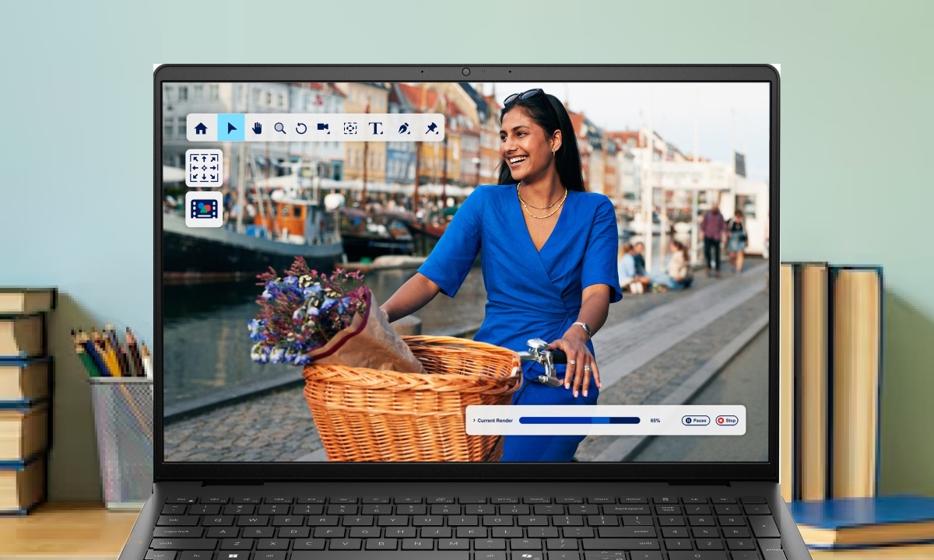Screen dimensions: 934x560
Task: Select the Pin tool at toolbar's end
Action: tap(432, 128)
